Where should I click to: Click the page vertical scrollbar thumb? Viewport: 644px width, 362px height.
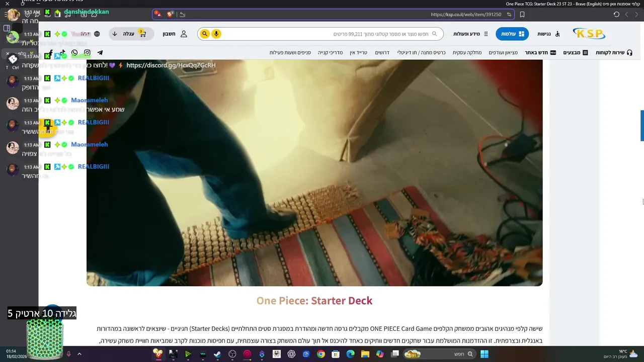642,126
